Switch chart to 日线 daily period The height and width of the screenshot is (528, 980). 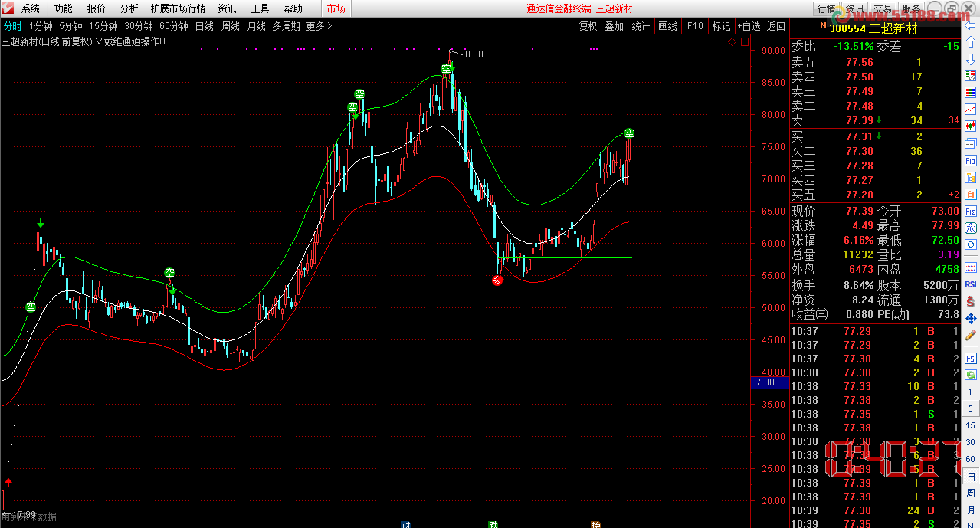pyautogui.click(x=205, y=26)
